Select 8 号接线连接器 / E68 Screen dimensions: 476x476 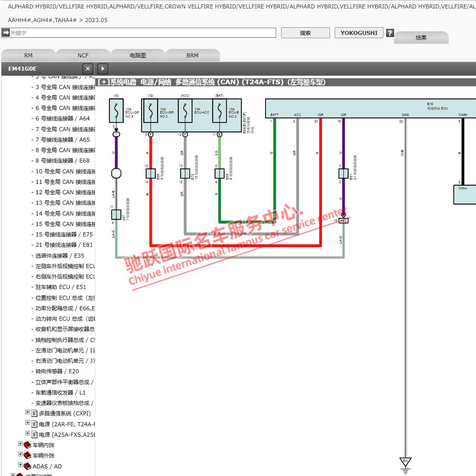coord(62,160)
